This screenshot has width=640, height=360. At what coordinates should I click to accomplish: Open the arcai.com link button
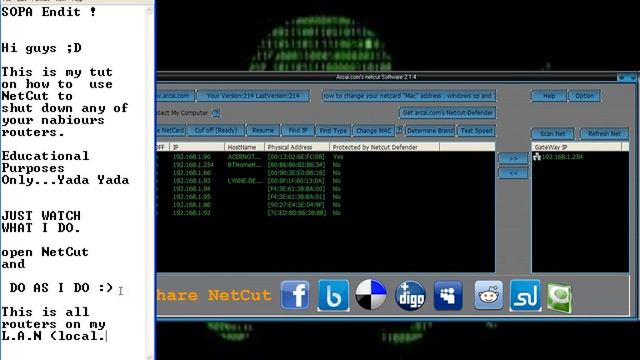click(176, 96)
